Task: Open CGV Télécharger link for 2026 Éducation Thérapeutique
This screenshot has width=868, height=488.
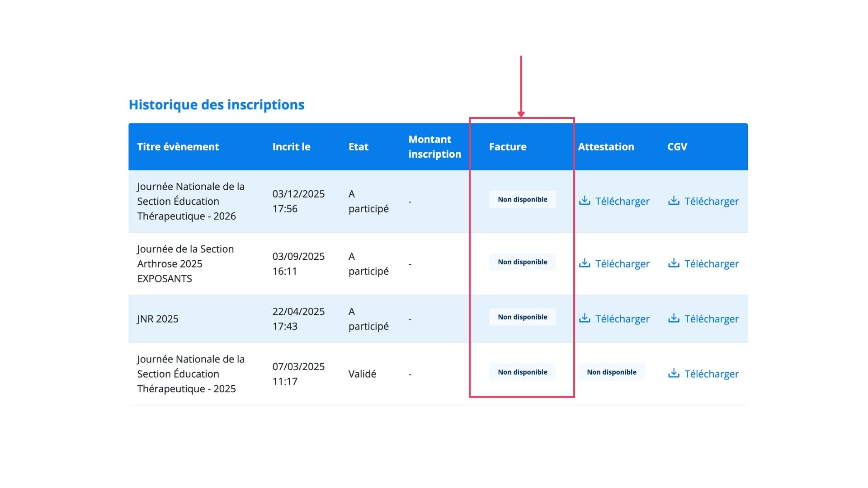Action: 712,201
